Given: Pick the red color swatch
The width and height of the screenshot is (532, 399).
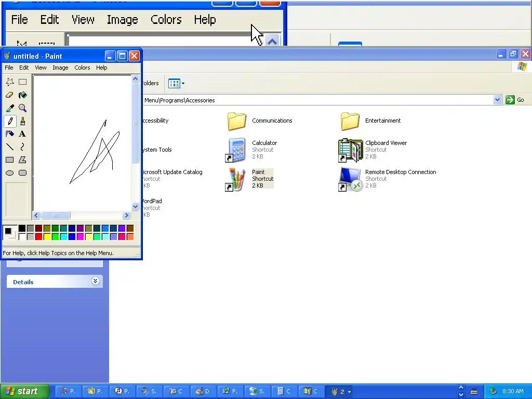Looking at the screenshot, I should (x=38, y=236).
